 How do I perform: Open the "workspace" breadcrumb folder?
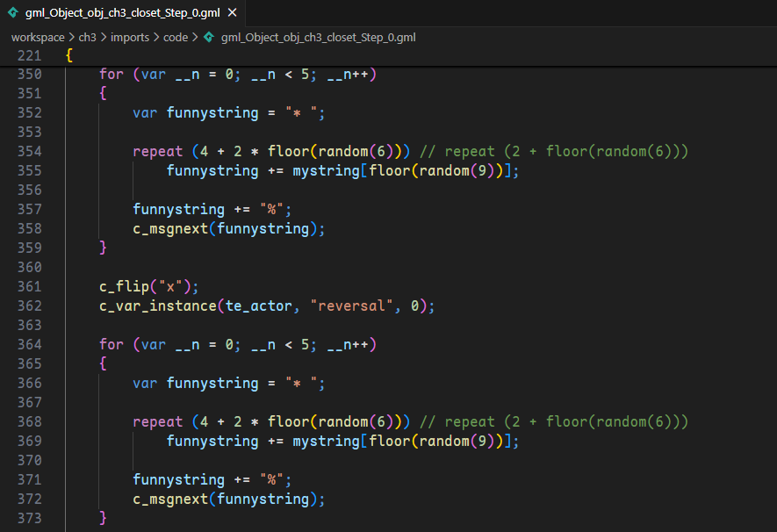[x=38, y=37]
